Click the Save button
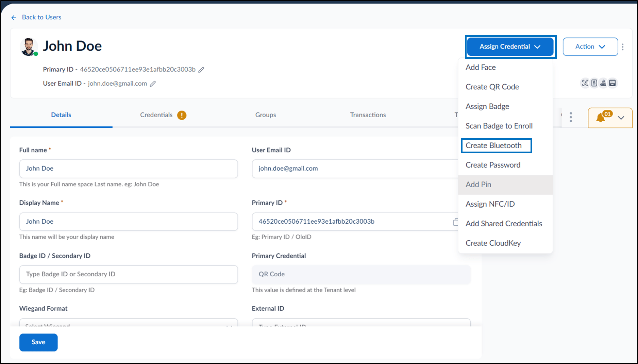This screenshot has height=364, width=638. pos(38,342)
